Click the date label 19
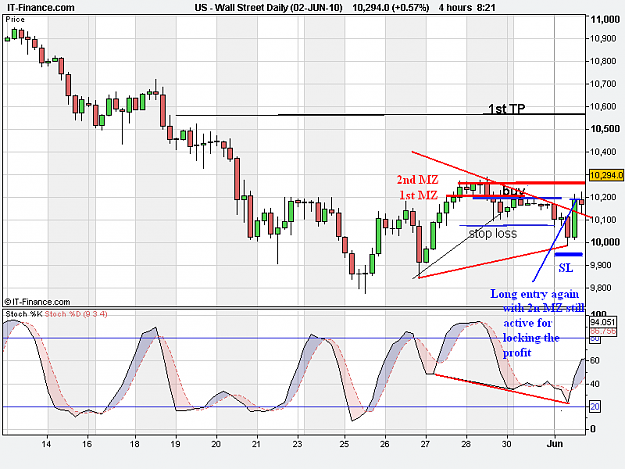This screenshot has height=469, width=625. click(175, 444)
